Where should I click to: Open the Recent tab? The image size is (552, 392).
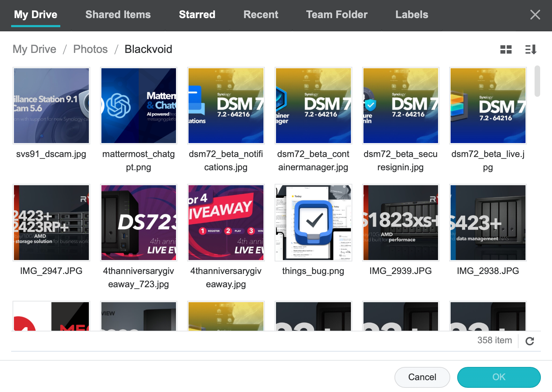click(261, 15)
